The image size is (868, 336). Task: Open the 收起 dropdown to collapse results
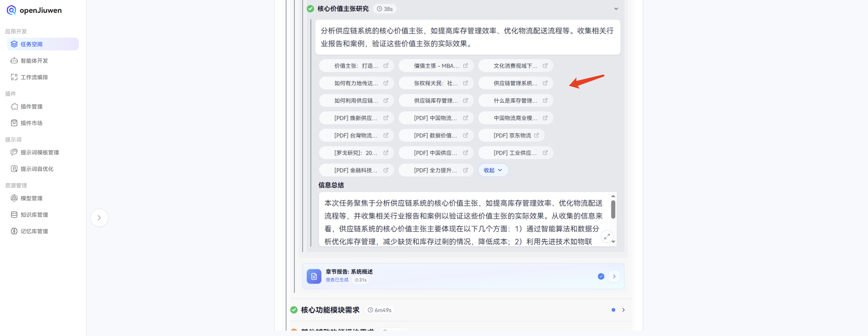point(493,170)
